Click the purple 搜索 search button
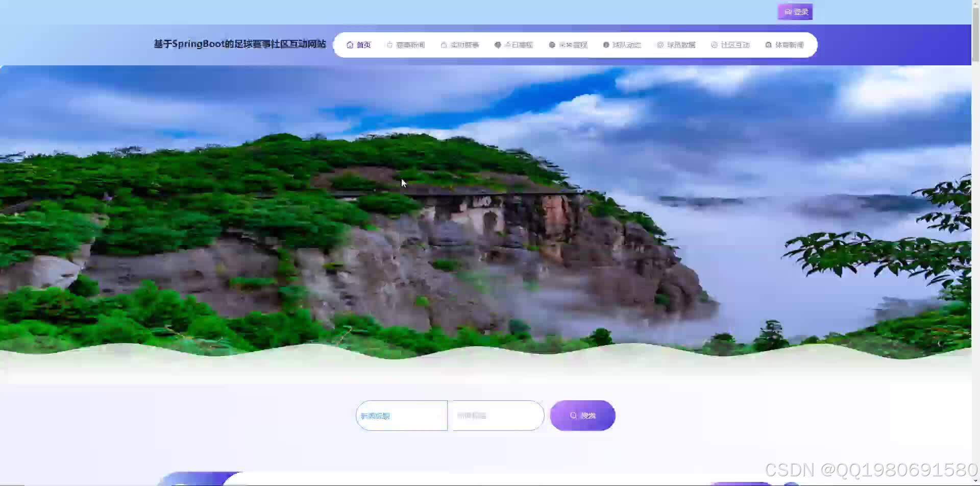This screenshot has height=486, width=980. 582,415
